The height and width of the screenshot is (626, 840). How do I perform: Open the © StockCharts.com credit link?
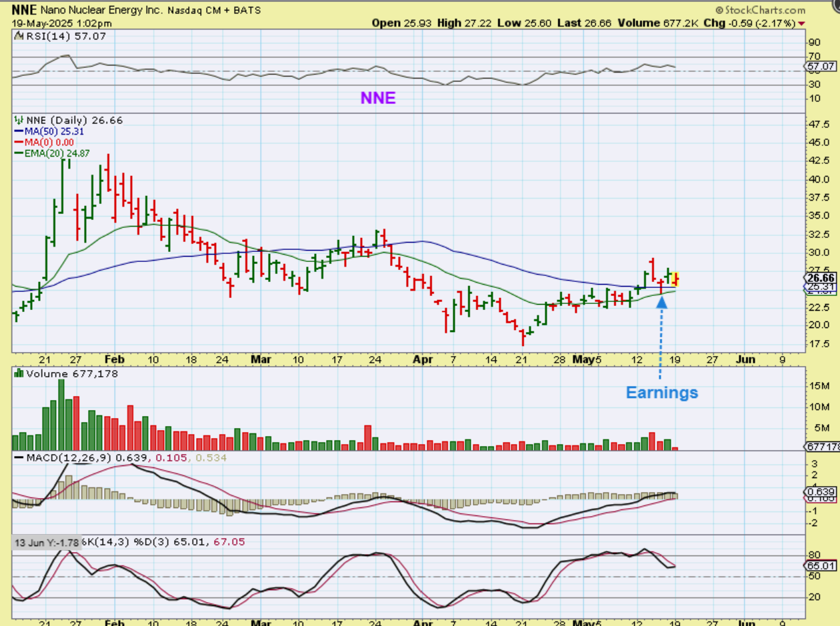[x=760, y=10]
